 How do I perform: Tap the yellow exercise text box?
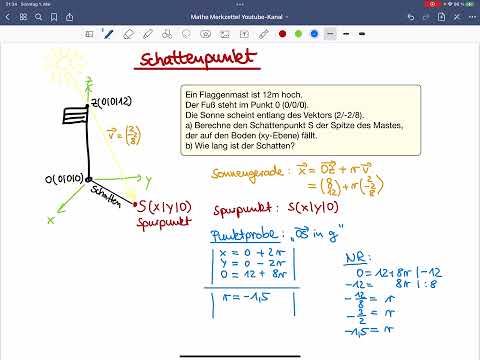[301, 120]
